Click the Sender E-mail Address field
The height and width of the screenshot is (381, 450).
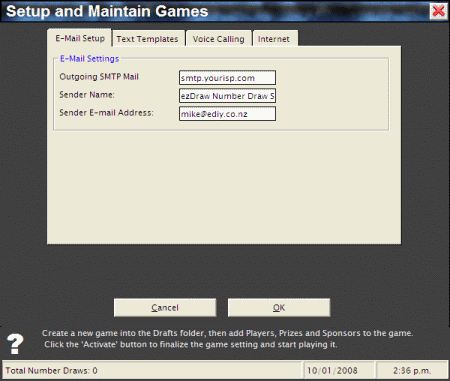point(227,114)
